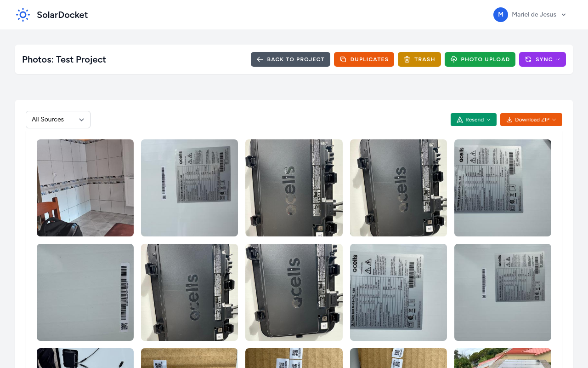Open the barcode sticker photo in second row
Image resolution: width=588 pixels, height=368 pixels.
(85, 292)
